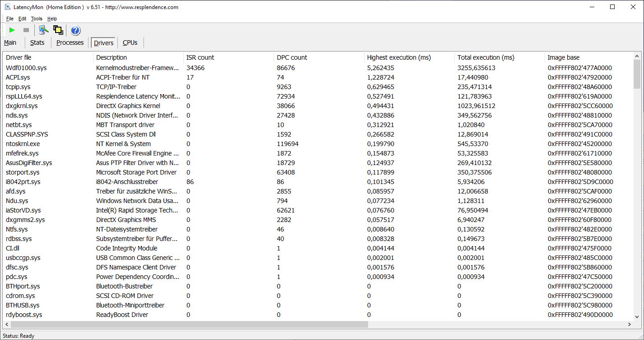Sort by Total execution (ms) column header

pos(499,57)
